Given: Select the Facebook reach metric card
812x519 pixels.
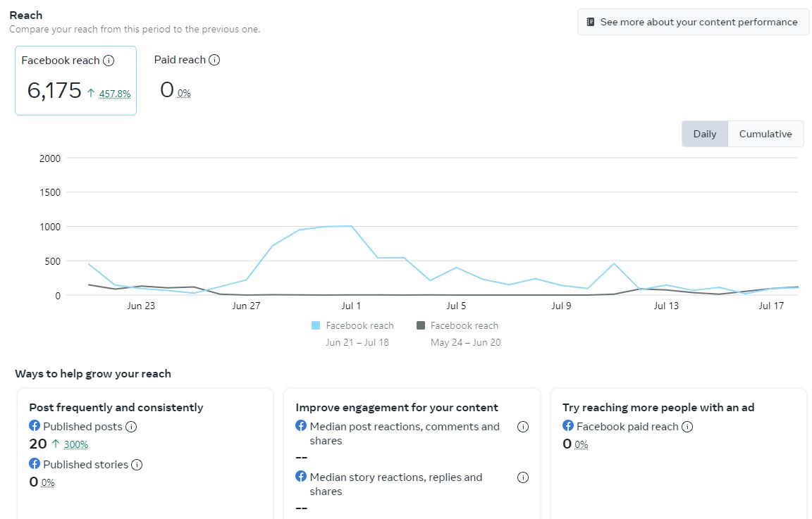Looking at the screenshot, I should pos(75,80).
